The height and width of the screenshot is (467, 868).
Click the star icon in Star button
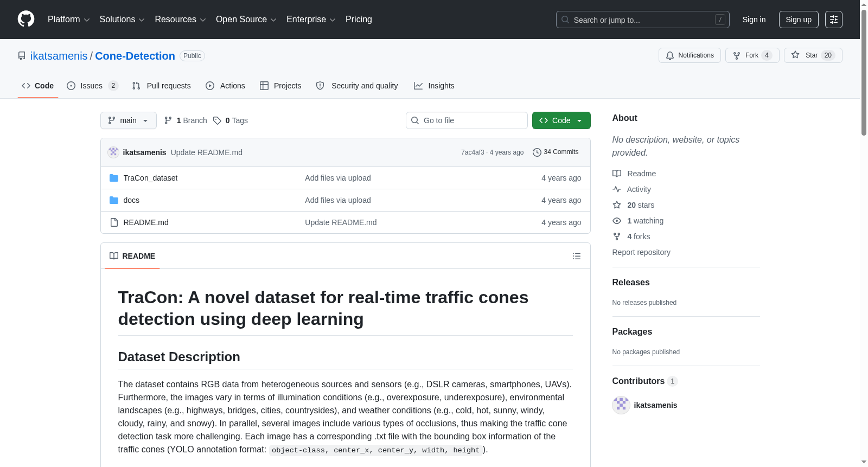click(x=795, y=55)
